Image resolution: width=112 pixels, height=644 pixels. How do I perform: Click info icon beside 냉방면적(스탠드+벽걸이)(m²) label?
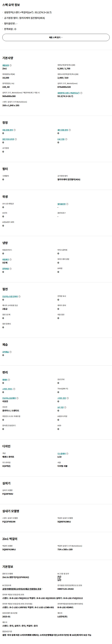pos(81,93)
